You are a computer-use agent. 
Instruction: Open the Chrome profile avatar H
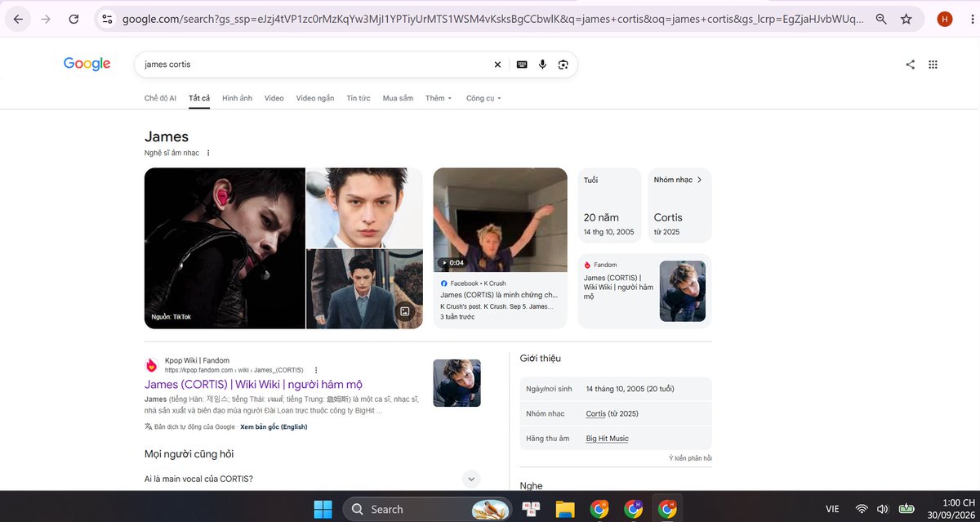click(945, 19)
